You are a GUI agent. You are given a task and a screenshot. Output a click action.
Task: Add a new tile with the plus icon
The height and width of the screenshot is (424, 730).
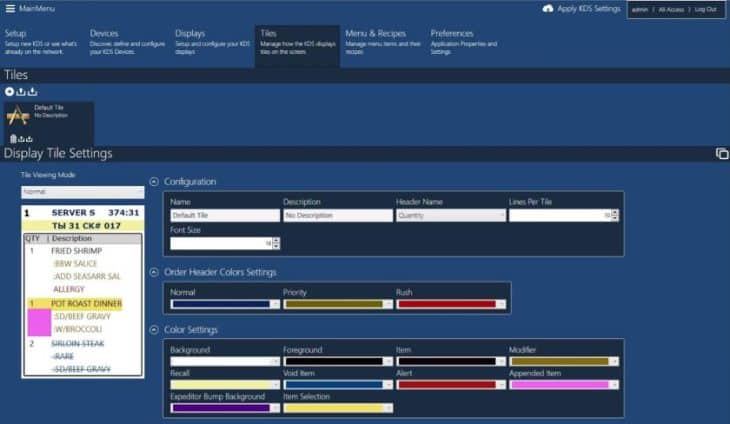pos(9,92)
